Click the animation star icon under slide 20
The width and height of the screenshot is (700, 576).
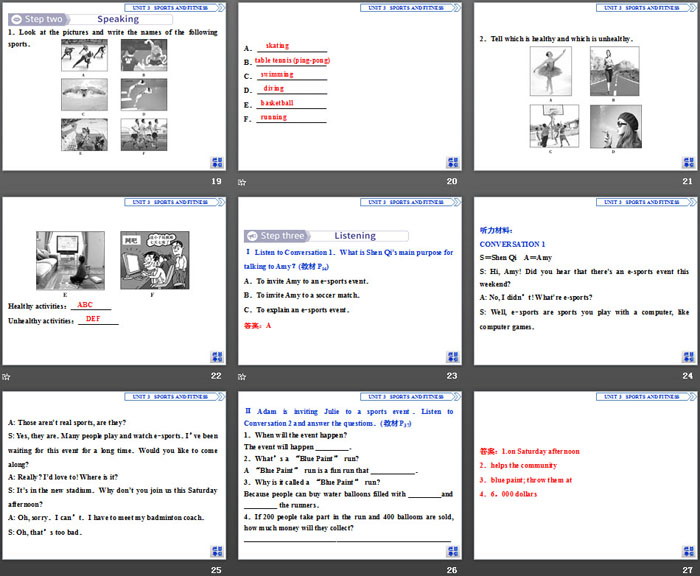(x=242, y=182)
